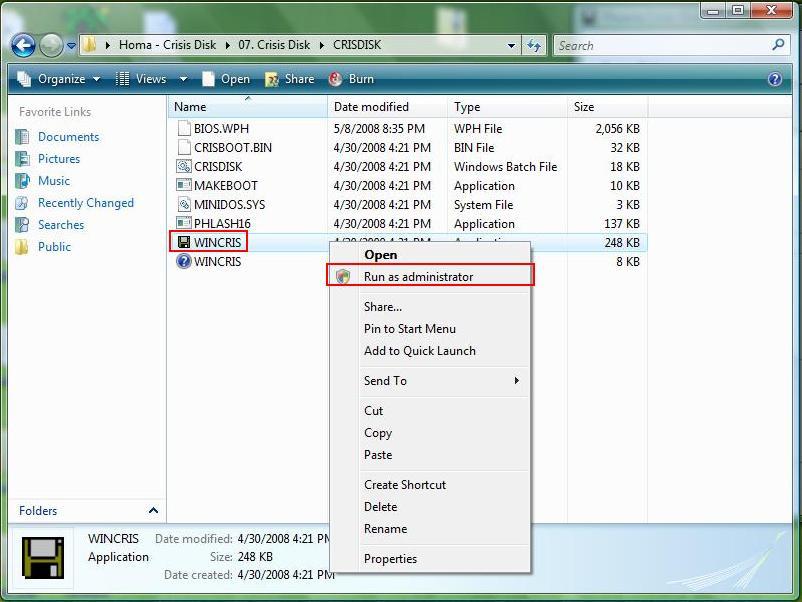Click the 07. Crisis Disk breadcrumb
The width and height of the screenshot is (802, 602).
[x=274, y=45]
